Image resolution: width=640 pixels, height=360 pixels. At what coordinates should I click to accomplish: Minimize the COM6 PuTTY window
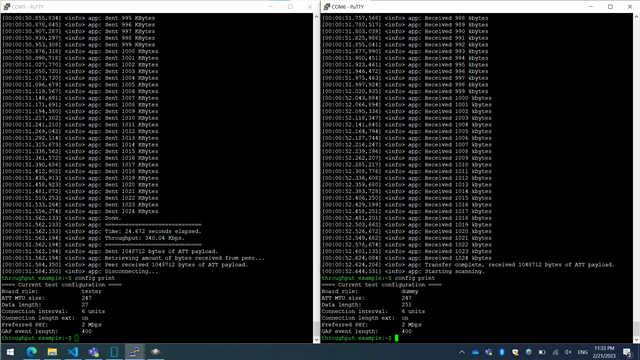coord(591,7)
